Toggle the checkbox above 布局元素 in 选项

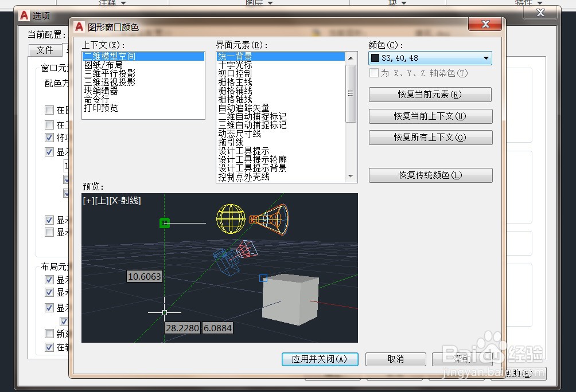pyautogui.click(x=49, y=232)
